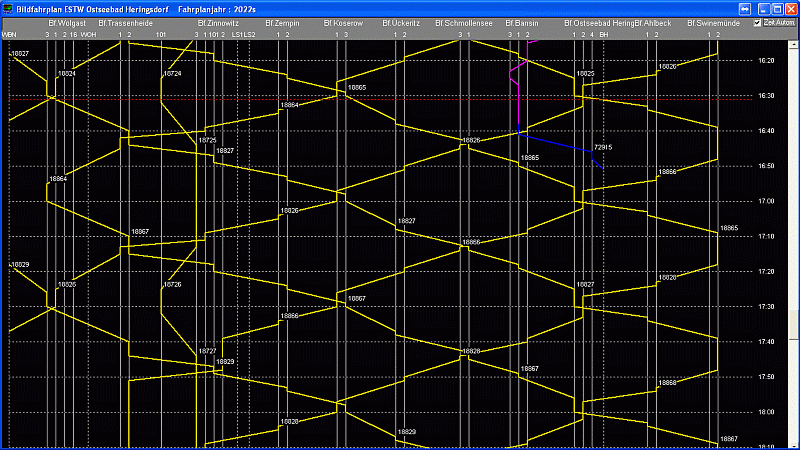Click train number 72915 on blue line
The height and width of the screenshot is (450, 800).
603,147
